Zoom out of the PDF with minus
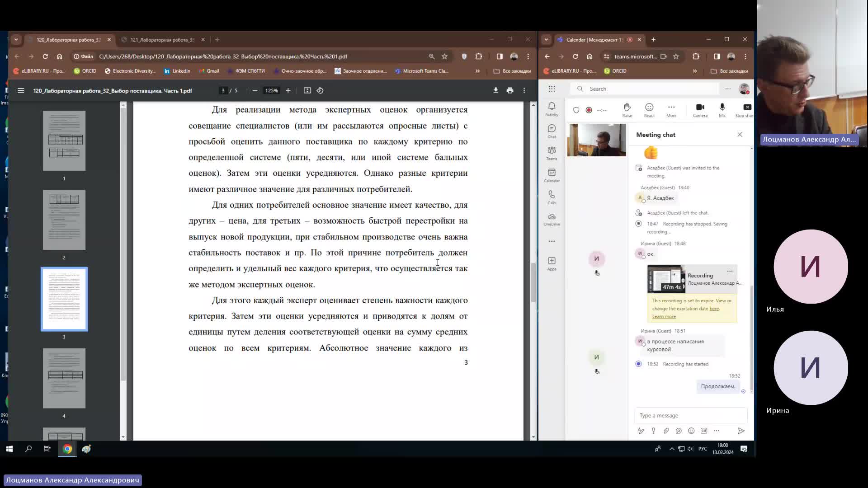The image size is (868, 488). pyautogui.click(x=255, y=90)
